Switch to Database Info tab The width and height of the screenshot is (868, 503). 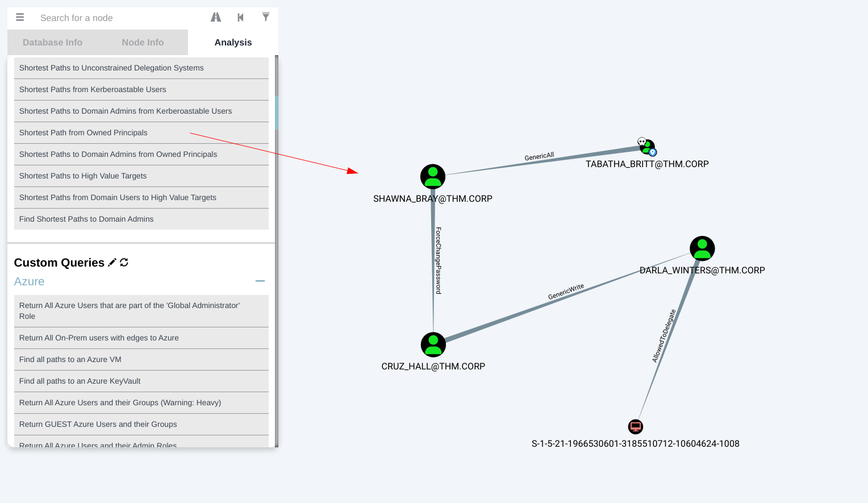pos(52,43)
